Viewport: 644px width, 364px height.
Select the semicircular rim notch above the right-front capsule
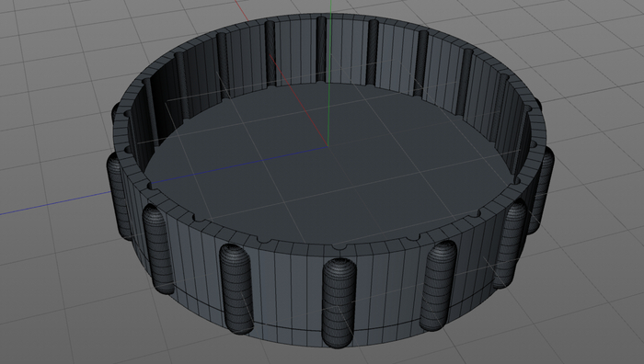[412, 238]
